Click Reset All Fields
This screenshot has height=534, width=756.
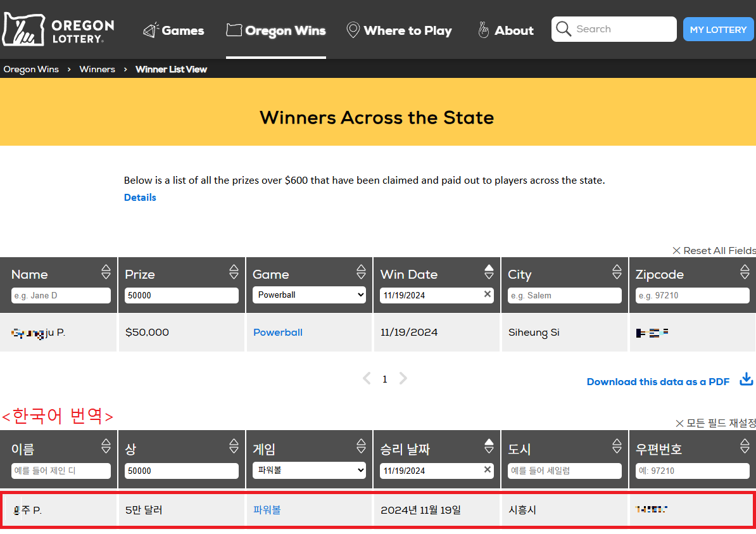point(714,251)
